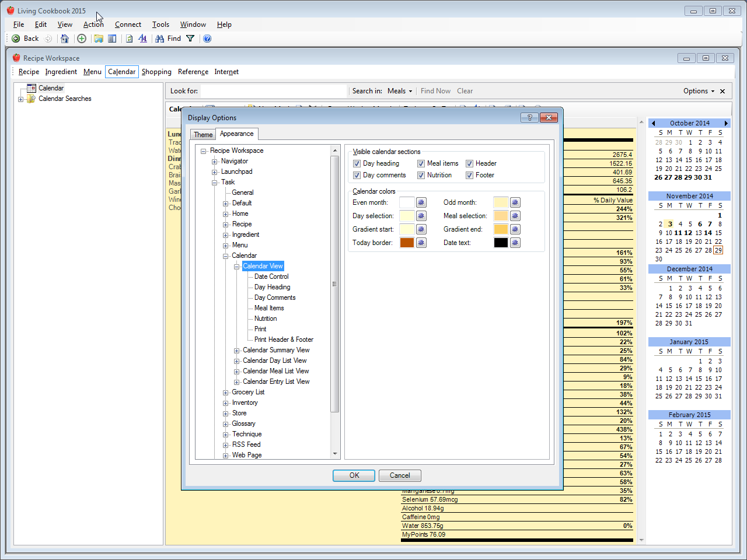Open help via blue question icon

click(x=207, y=38)
